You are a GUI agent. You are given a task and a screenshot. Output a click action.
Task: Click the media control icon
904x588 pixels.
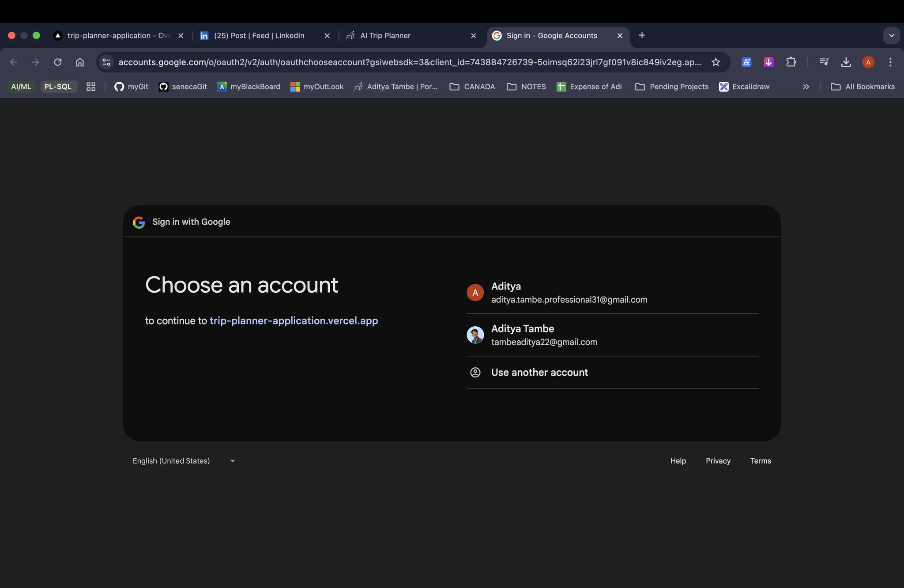pyautogui.click(x=824, y=62)
